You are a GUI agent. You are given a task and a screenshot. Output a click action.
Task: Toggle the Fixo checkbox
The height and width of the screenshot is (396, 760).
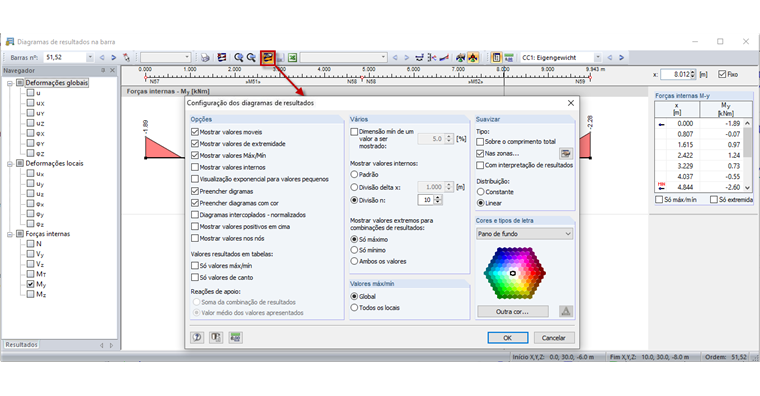click(x=722, y=74)
